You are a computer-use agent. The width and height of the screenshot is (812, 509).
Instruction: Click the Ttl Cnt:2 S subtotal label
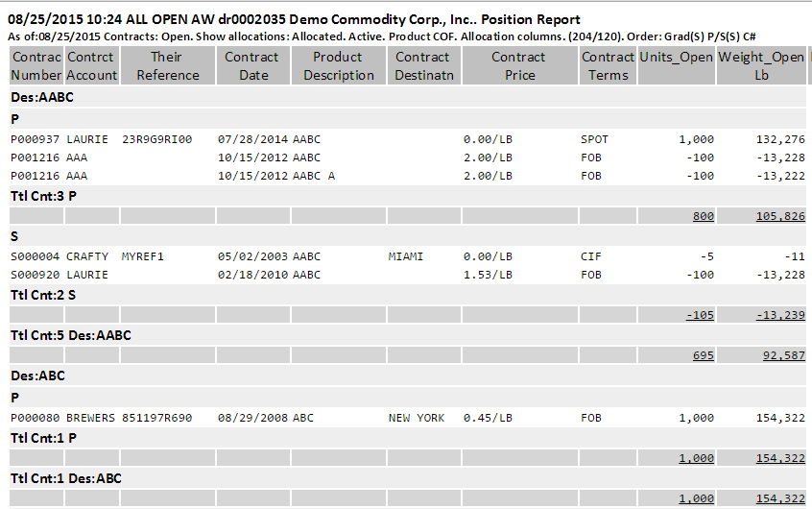pos(43,295)
